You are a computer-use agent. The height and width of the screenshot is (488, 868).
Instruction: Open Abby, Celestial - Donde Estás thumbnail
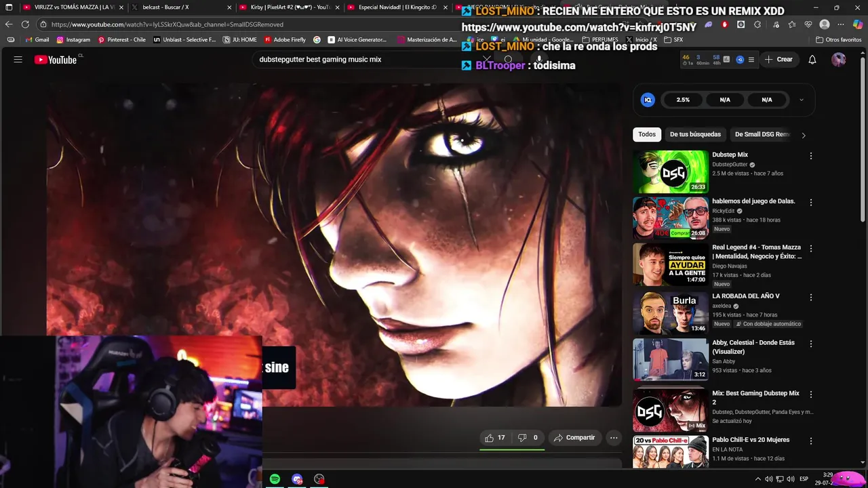point(671,360)
